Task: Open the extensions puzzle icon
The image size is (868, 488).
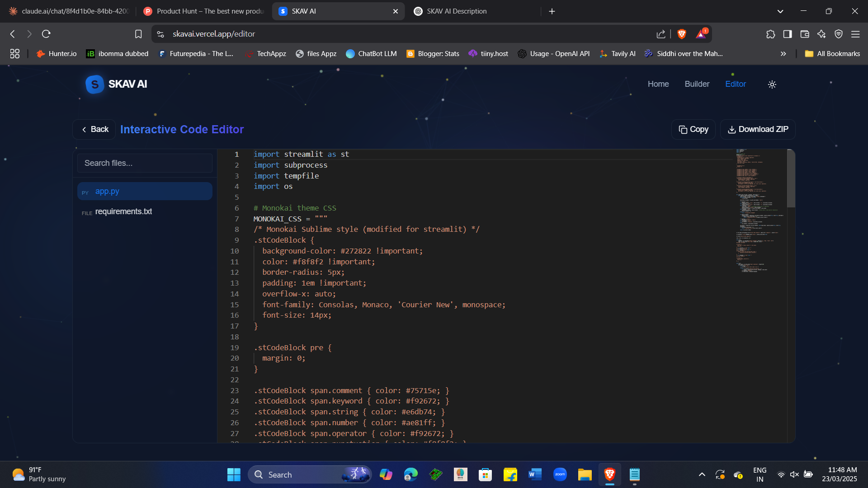Action: pyautogui.click(x=771, y=34)
